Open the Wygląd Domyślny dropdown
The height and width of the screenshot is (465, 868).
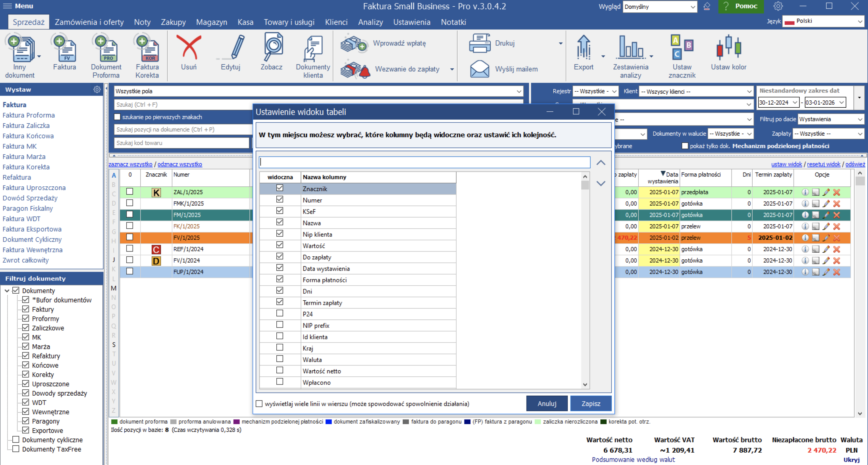click(x=659, y=7)
